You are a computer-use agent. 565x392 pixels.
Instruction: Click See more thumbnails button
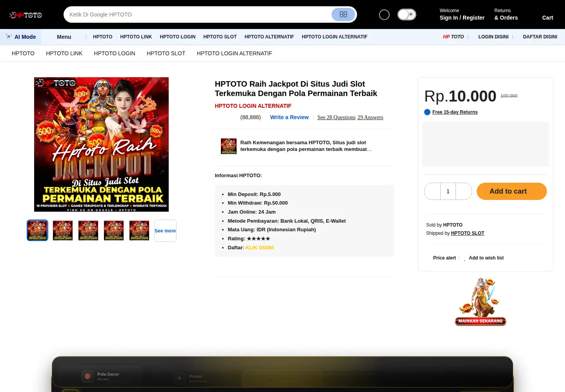tap(165, 230)
